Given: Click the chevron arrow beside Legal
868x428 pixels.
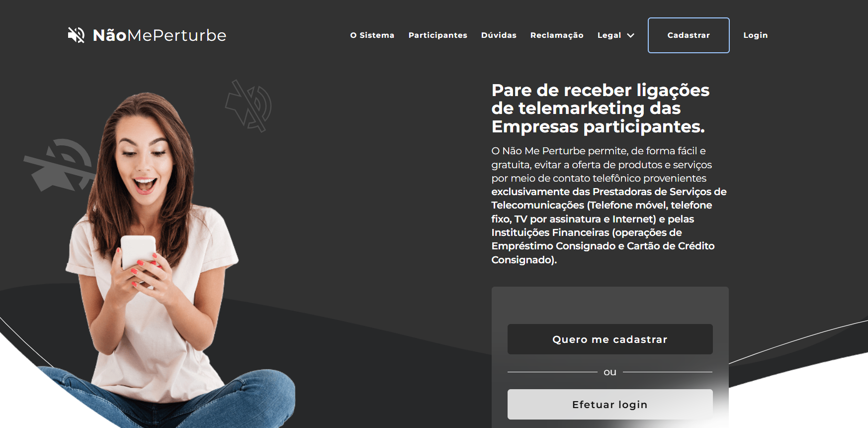Looking at the screenshot, I should (x=631, y=35).
